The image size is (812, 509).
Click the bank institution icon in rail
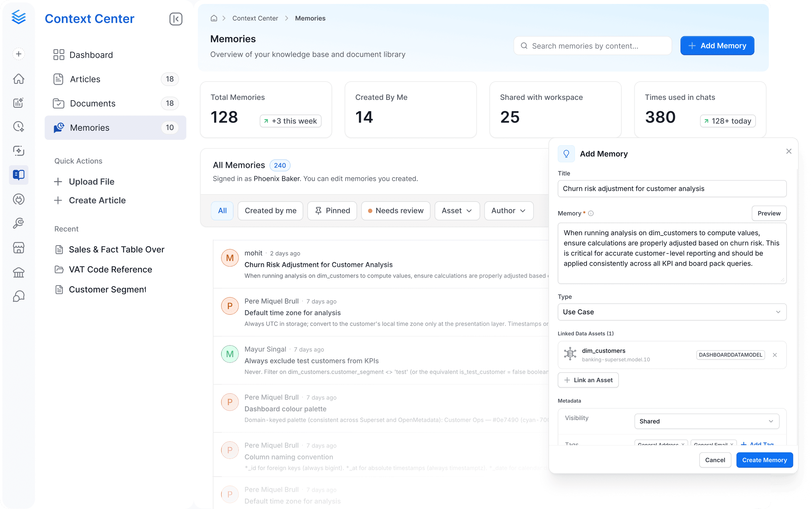[x=19, y=272]
